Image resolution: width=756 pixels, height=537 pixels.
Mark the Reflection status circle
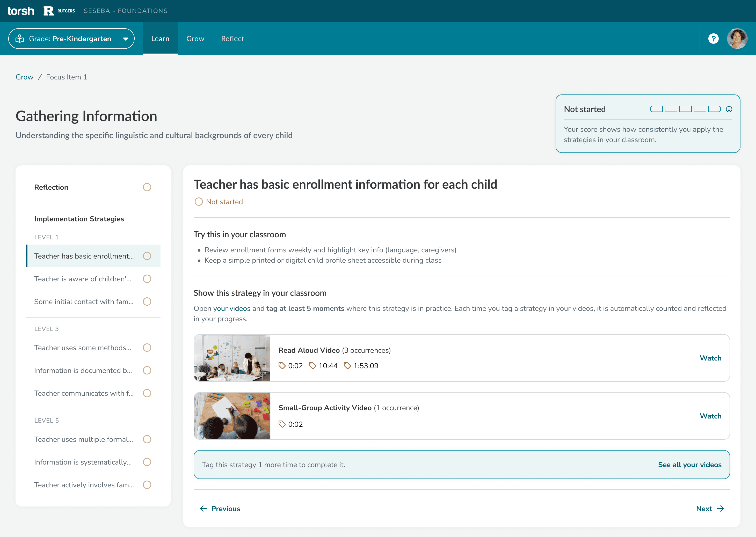point(147,187)
